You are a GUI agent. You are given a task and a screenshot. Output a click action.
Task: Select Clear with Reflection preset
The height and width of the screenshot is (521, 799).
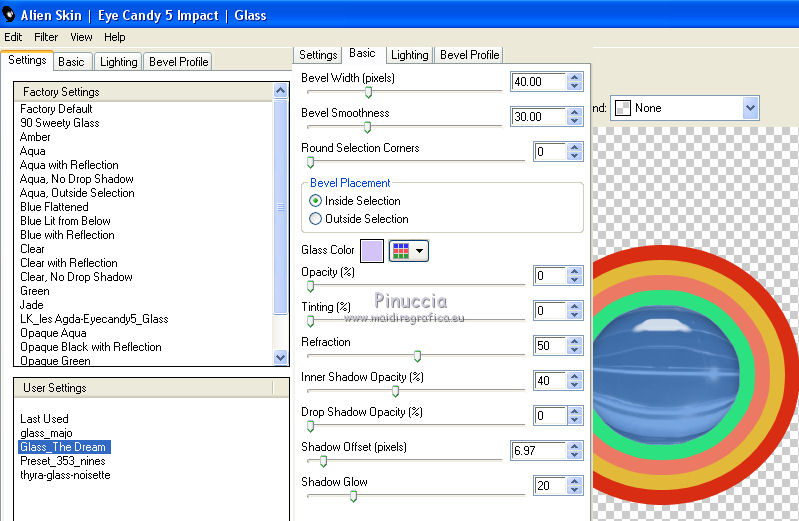pyautogui.click(x=69, y=263)
